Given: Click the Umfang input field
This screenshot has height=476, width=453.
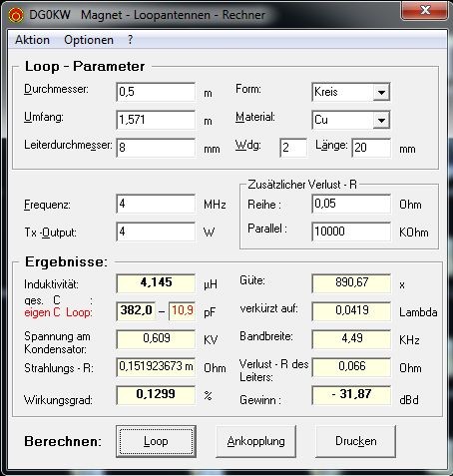Looking at the screenshot, I should pos(156,120).
